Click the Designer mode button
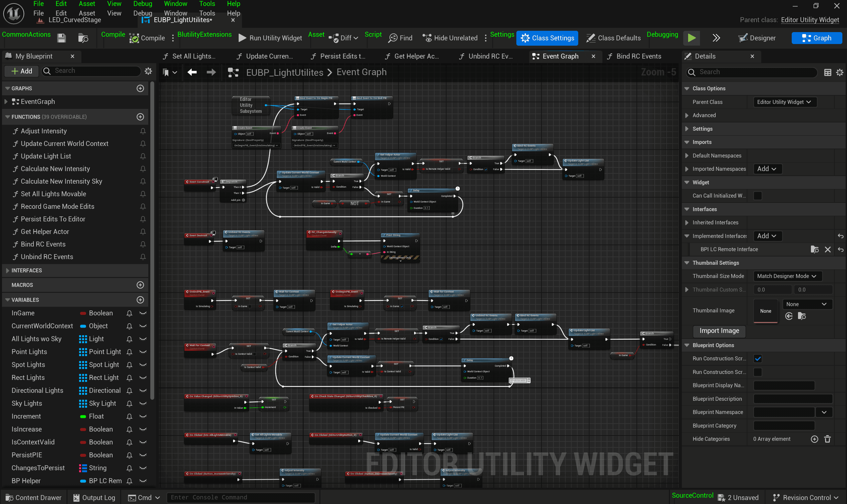Image resolution: width=847 pixels, height=504 pixels. coord(757,38)
